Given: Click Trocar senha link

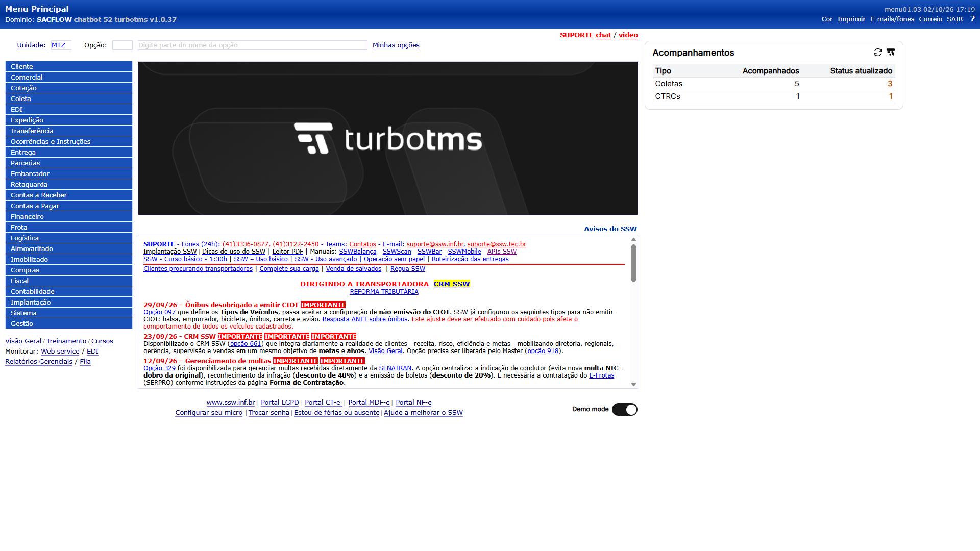Looking at the screenshot, I should (268, 412).
